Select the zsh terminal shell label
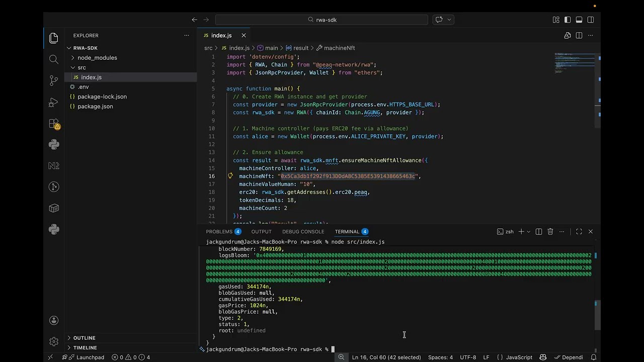 point(505,231)
